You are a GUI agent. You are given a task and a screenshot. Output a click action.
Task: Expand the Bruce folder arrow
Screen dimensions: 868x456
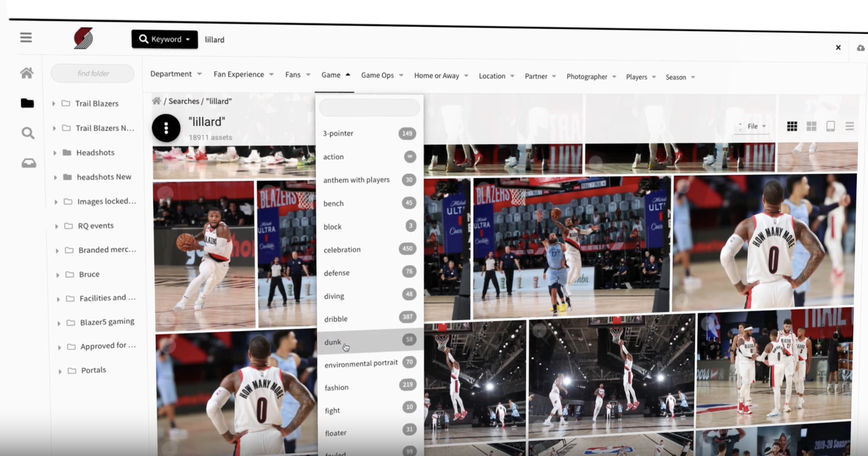point(58,275)
